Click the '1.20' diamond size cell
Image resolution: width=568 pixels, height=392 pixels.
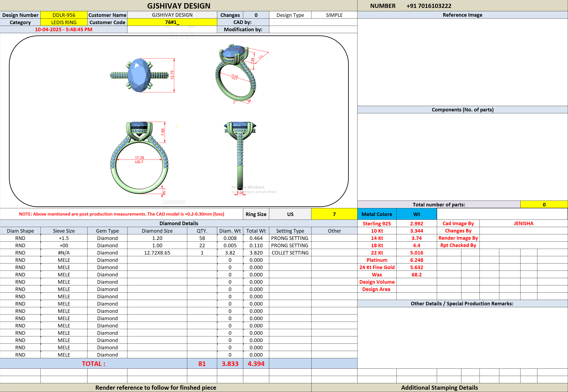tap(157, 238)
